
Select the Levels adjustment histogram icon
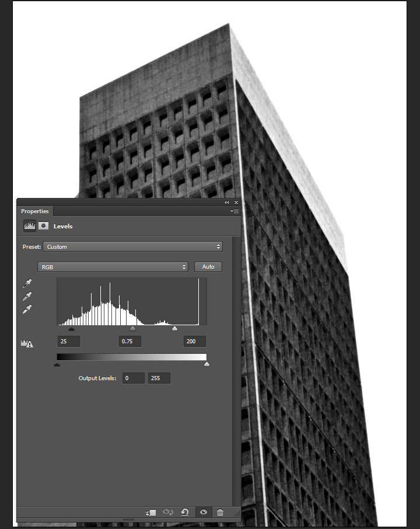(30, 226)
